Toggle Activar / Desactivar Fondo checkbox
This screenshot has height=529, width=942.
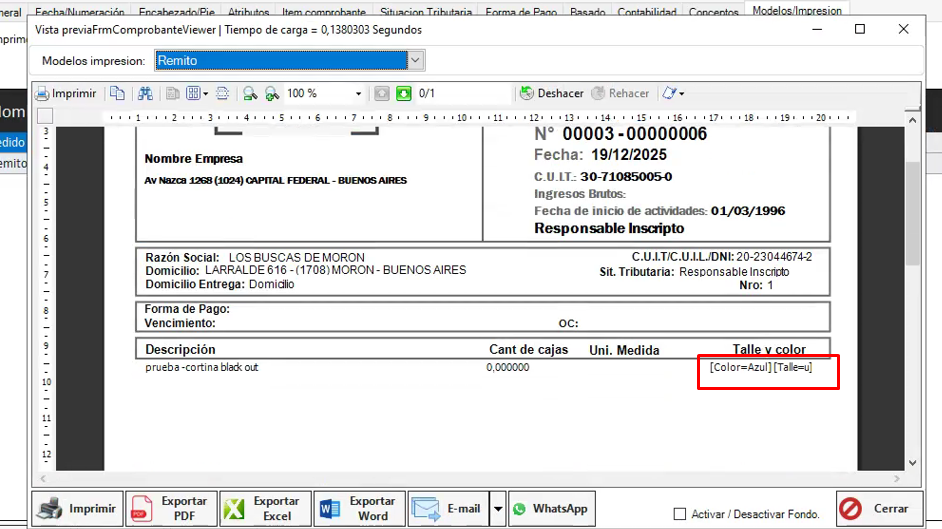coord(679,514)
